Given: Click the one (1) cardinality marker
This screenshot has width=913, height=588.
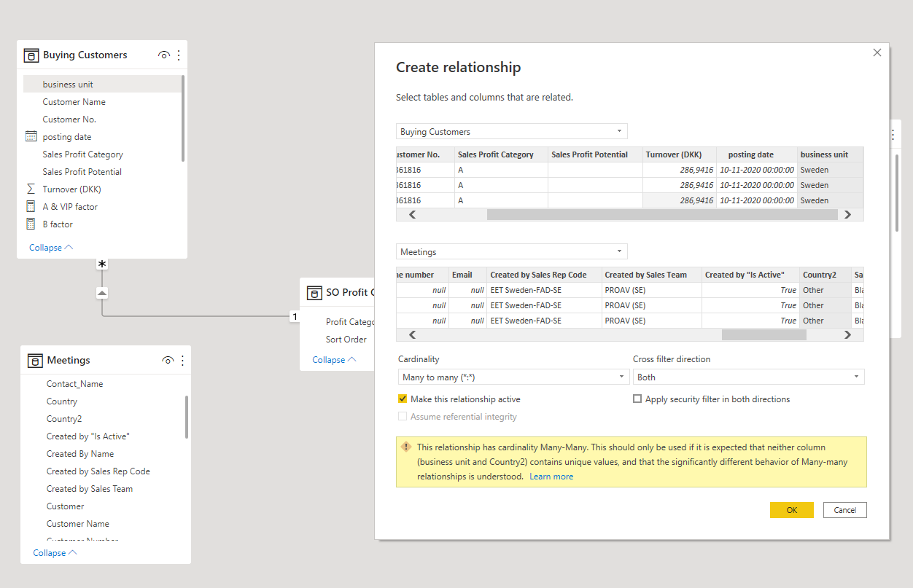Looking at the screenshot, I should 295,316.
